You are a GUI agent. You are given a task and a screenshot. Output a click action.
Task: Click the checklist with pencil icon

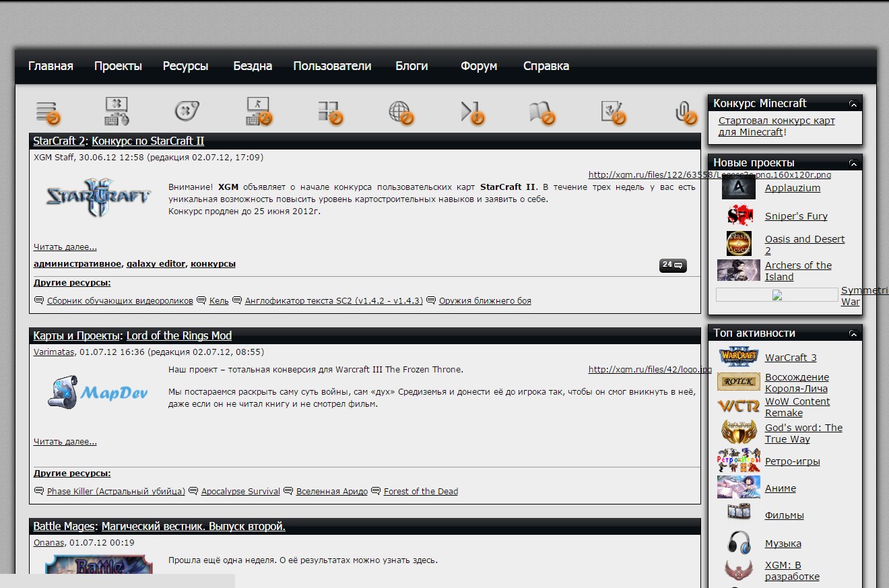(x=614, y=112)
